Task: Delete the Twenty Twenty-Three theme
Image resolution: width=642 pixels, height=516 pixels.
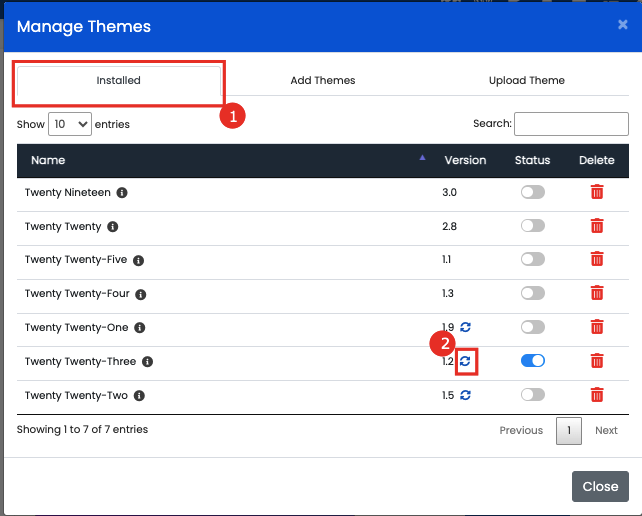Action: coord(597,361)
